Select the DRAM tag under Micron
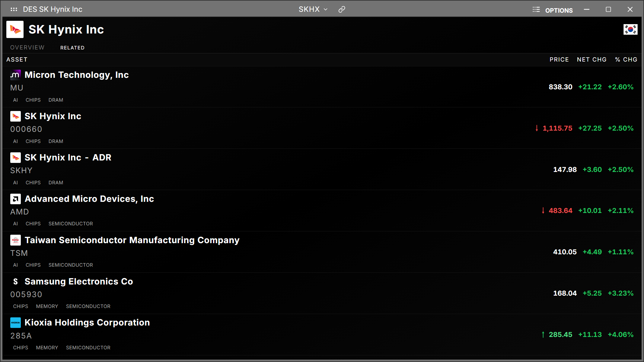The width and height of the screenshot is (644, 362). [56, 100]
